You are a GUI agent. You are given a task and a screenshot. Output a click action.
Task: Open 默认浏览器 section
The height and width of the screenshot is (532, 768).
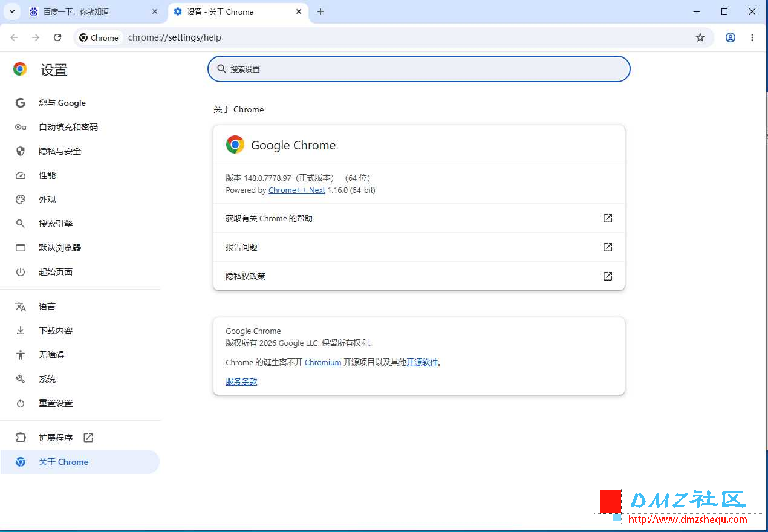80,248
